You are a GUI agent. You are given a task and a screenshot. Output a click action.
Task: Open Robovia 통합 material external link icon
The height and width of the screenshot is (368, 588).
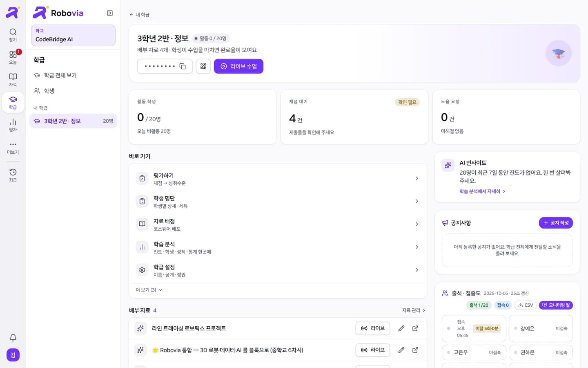(415, 350)
